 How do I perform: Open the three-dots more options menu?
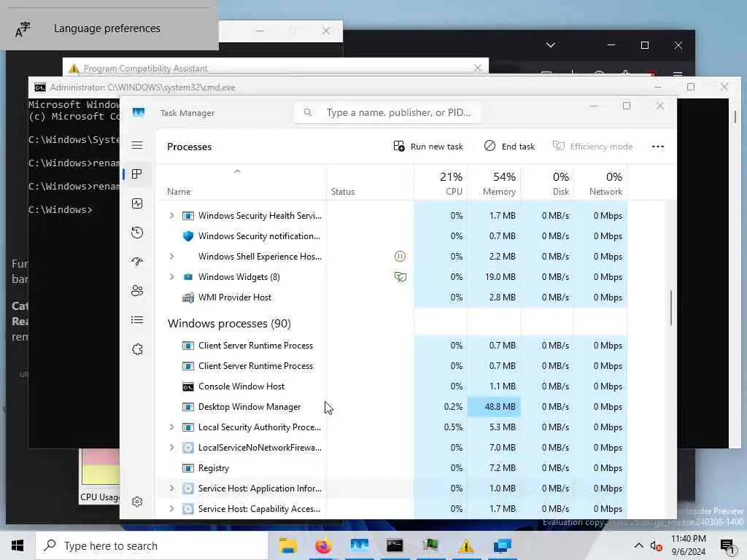(x=658, y=147)
